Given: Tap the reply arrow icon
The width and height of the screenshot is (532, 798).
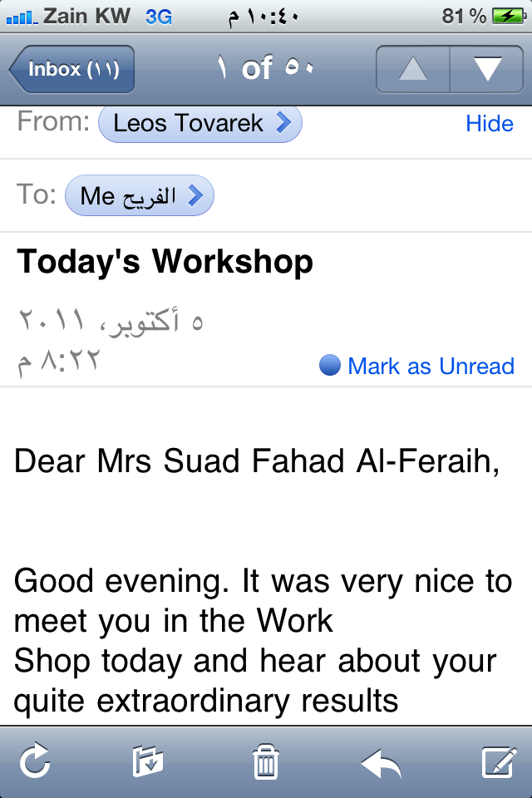Looking at the screenshot, I should [x=382, y=761].
